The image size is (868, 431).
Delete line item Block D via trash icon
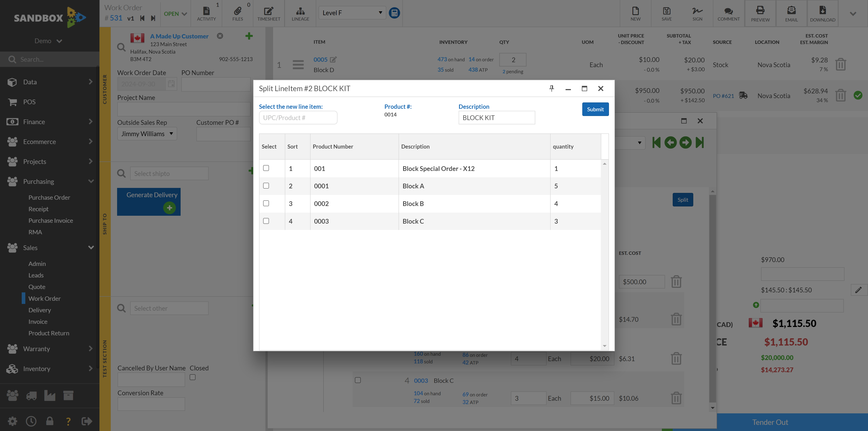point(840,64)
